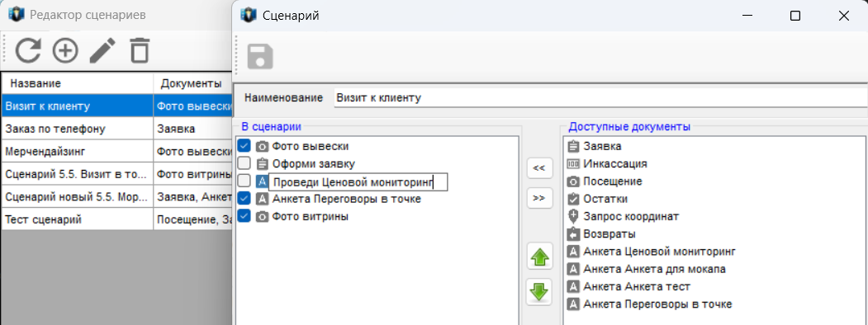Click the >> remove-from-scenario button
This screenshot has height=325, width=868.
tap(540, 198)
